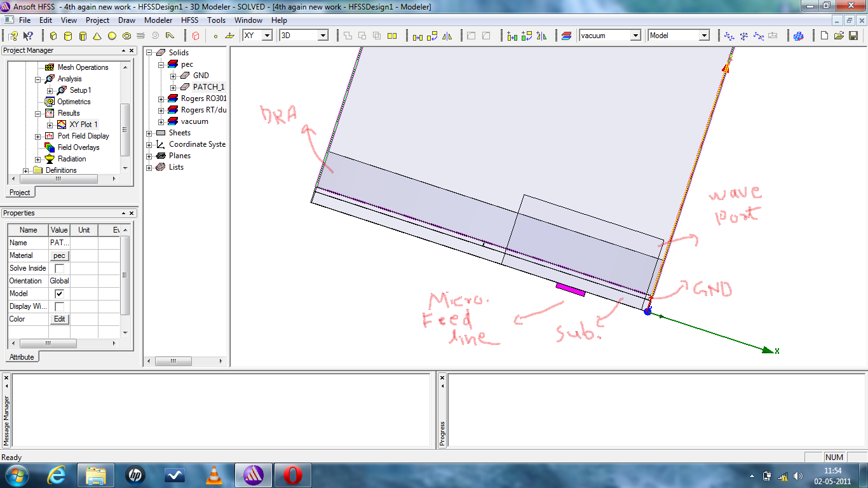Pick the Draw Torus tool
868x488 pixels.
point(126,36)
